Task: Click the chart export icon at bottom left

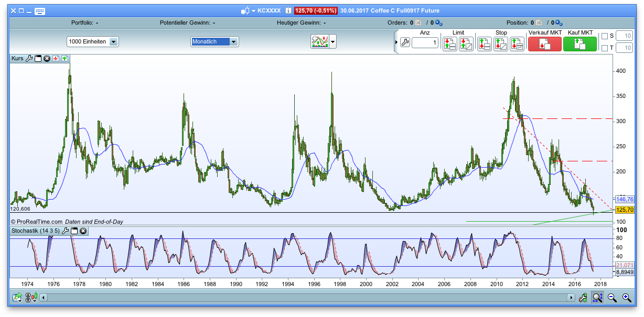Action: click(x=17, y=297)
